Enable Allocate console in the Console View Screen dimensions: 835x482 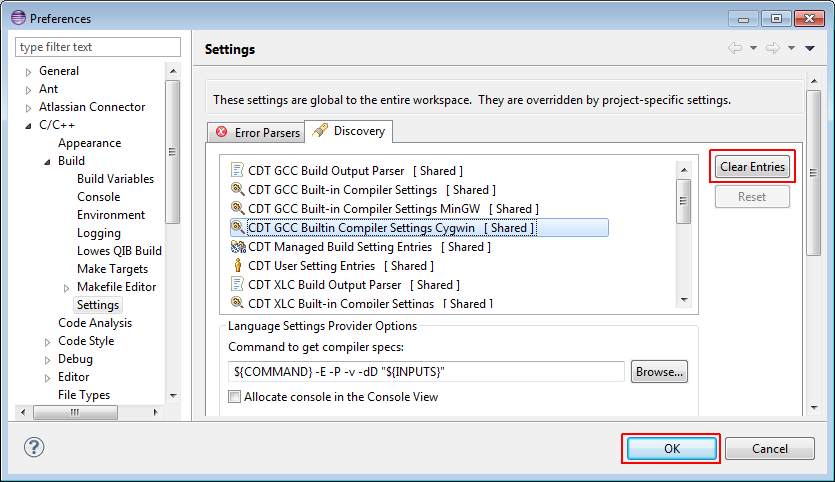coord(234,397)
